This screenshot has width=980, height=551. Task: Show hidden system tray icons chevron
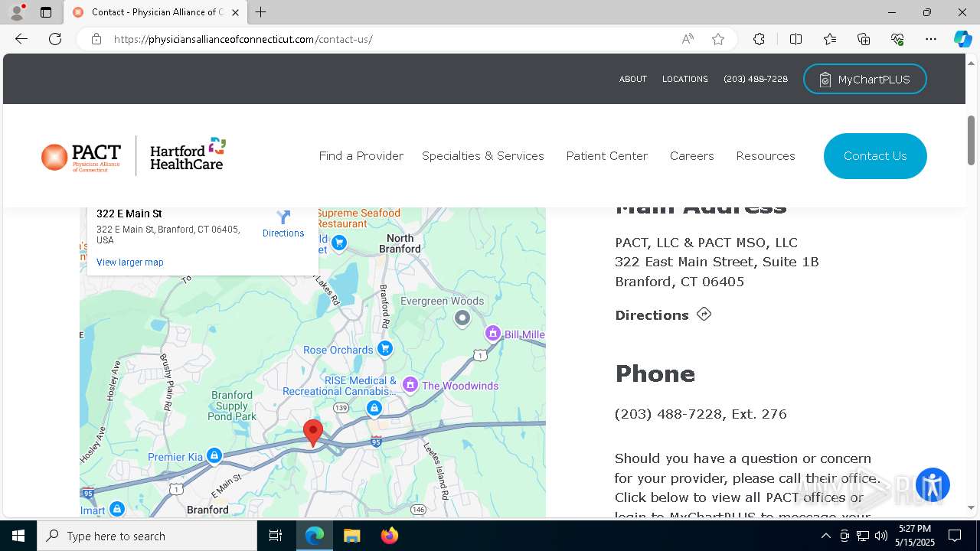[x=825, y=536]
